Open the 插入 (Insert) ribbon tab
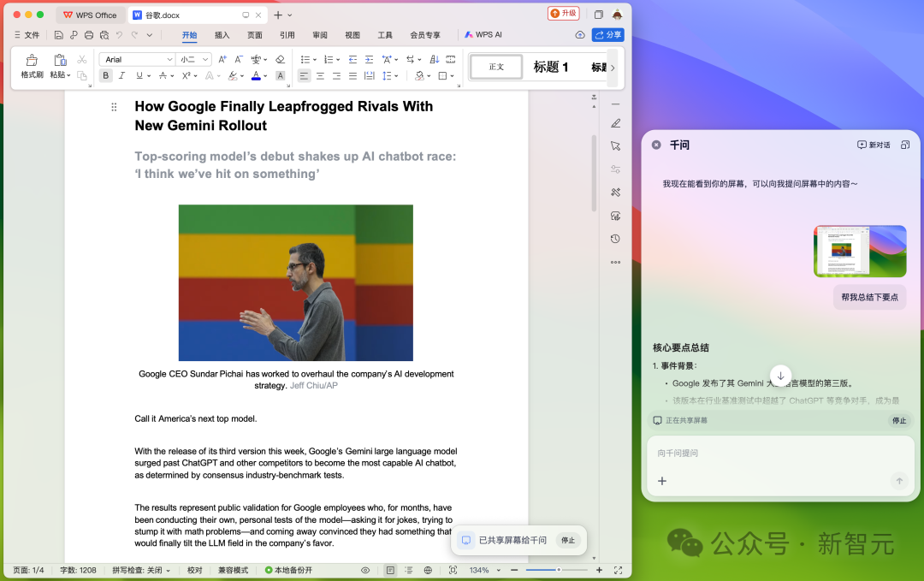This screenshot has width=924, height=581. click(222, 35)
